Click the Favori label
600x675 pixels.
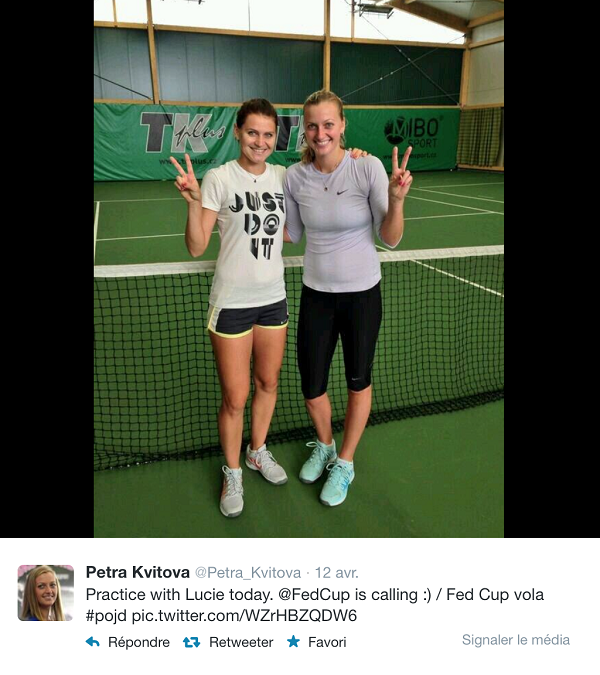[x=327, y=642]
